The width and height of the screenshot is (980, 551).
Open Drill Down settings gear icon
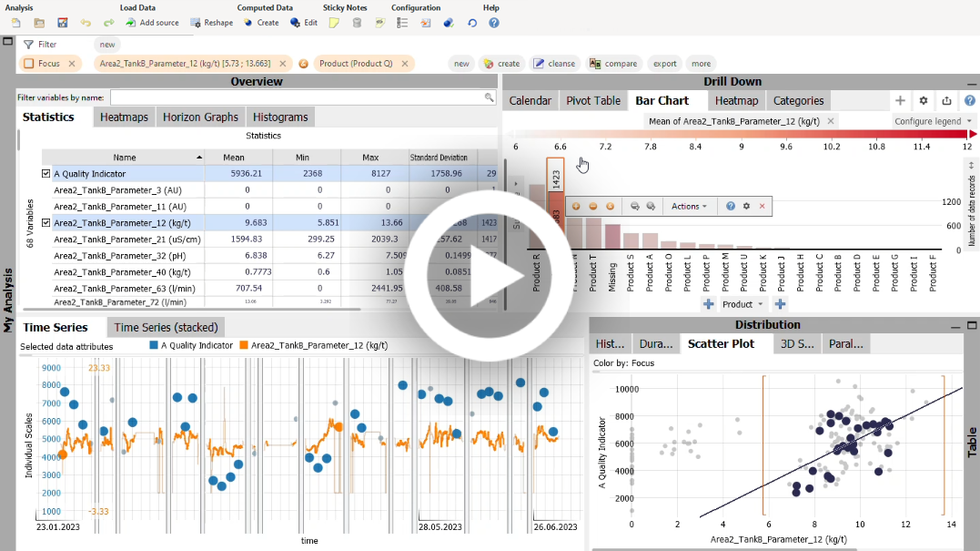click(924, 101)
